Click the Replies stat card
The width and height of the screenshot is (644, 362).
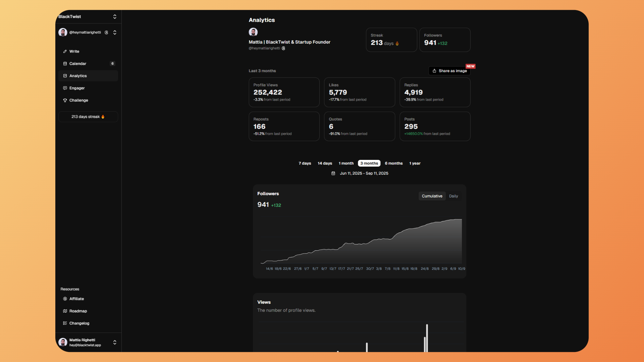click(x=435, y=93)
